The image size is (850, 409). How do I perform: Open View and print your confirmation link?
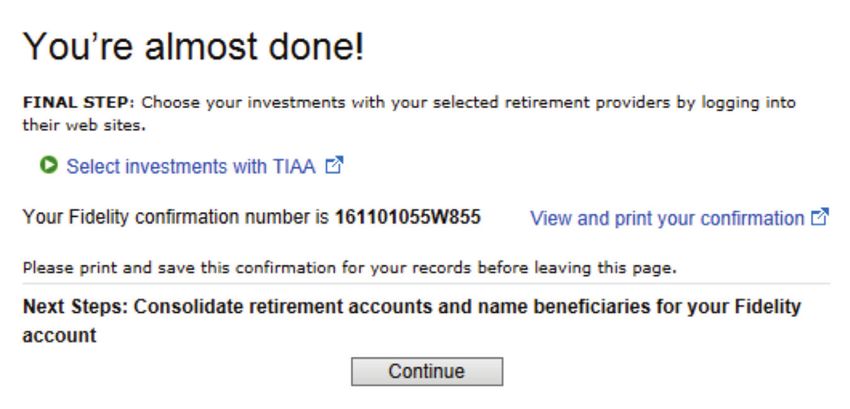pyautogui.click(x=667, y=218)
